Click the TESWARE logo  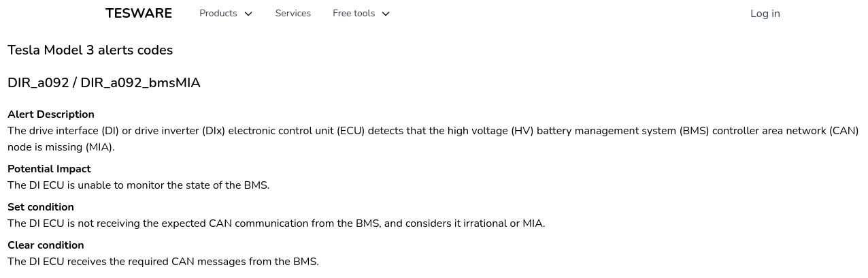(x=139, y=14)
